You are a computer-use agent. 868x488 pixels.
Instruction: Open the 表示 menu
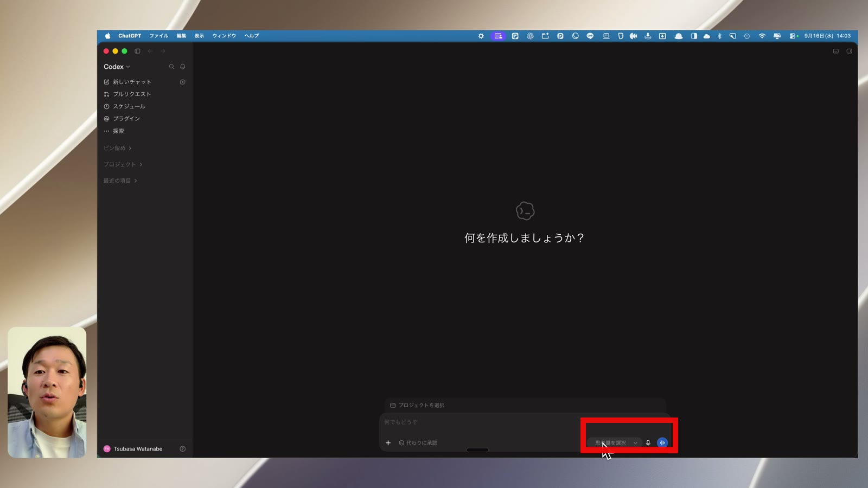(199, 36)
